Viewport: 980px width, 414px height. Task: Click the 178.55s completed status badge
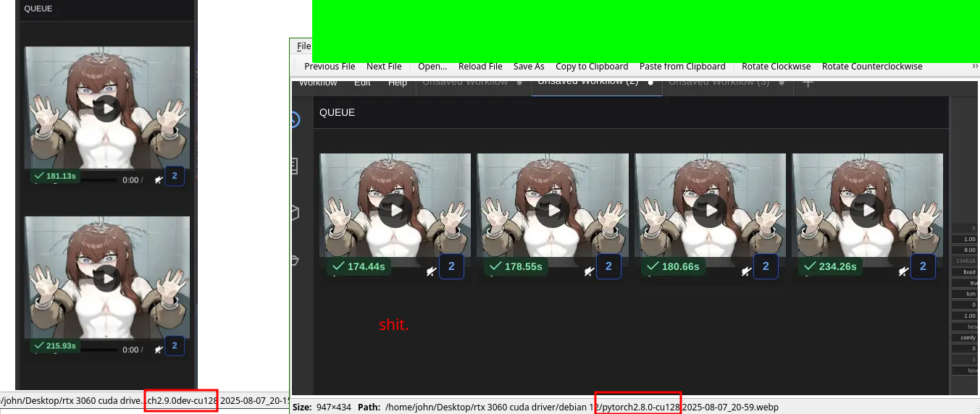pos(516,266)
